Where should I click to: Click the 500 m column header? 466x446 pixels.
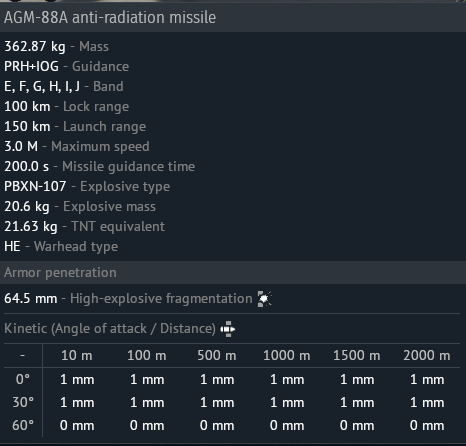pyautogui.click(x=217, y=356)
